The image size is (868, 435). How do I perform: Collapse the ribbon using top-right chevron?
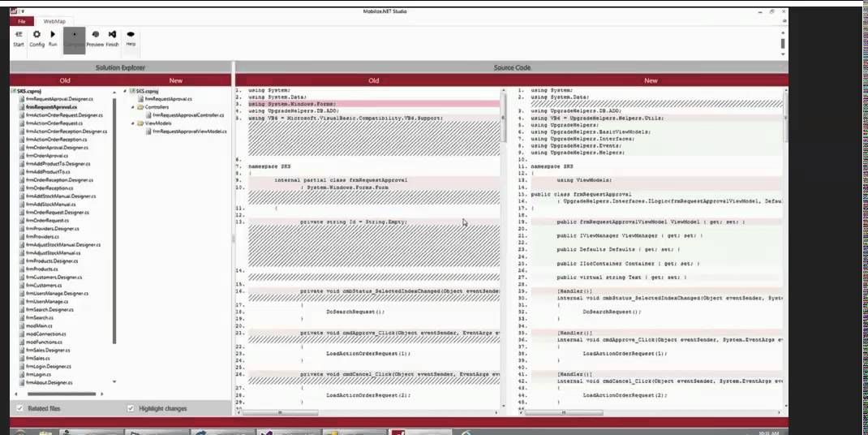(784, 21)
